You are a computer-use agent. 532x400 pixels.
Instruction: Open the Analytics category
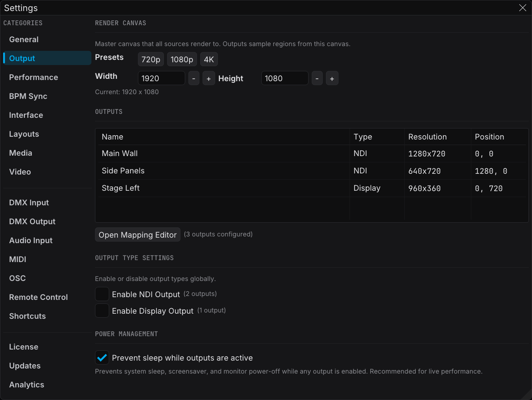(47, 385)
